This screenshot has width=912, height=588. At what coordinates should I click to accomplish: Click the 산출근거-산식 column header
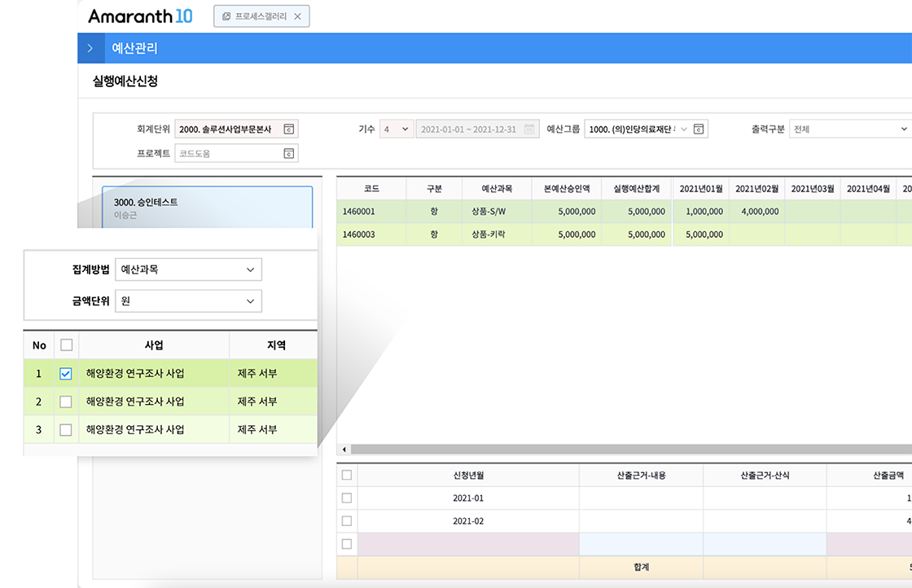tap(765, 475)
